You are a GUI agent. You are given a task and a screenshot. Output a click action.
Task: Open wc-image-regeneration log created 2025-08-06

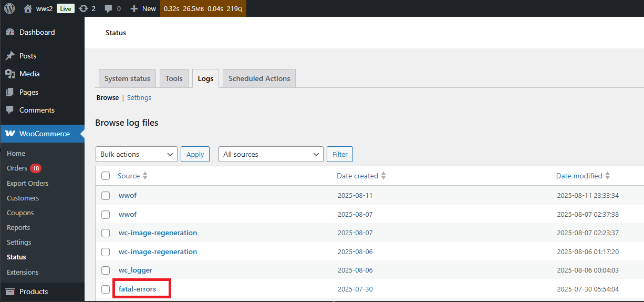coord(158,252)
